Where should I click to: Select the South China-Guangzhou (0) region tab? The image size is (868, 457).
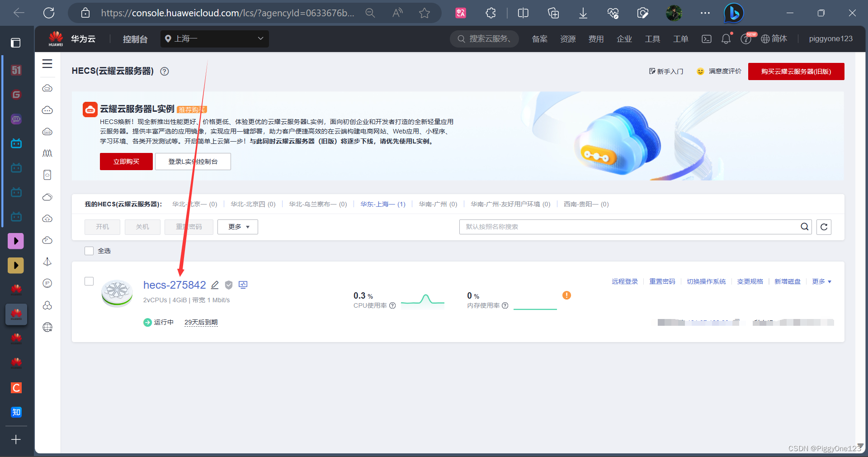(438, 205)
